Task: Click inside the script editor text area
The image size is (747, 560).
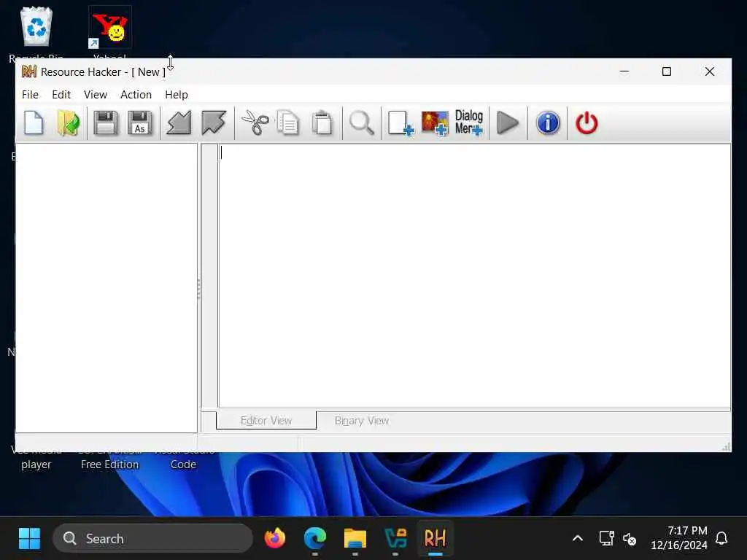Action: tap(474, 276)
